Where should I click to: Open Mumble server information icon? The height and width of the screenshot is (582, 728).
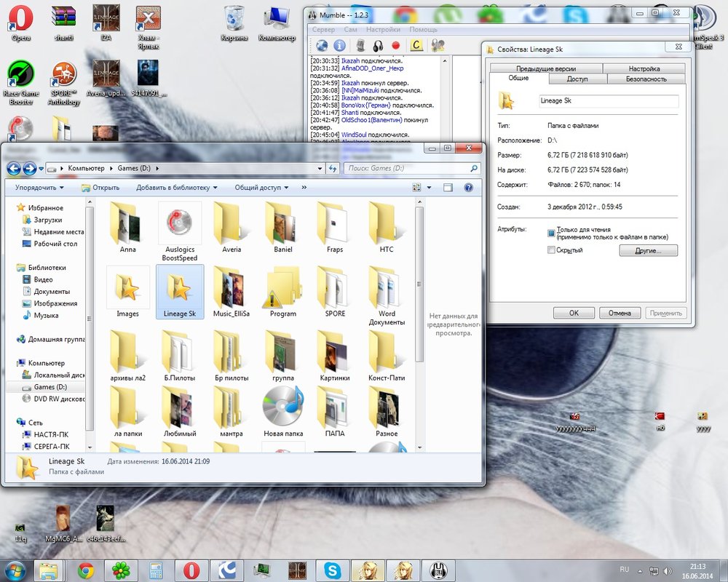[339, 45]
